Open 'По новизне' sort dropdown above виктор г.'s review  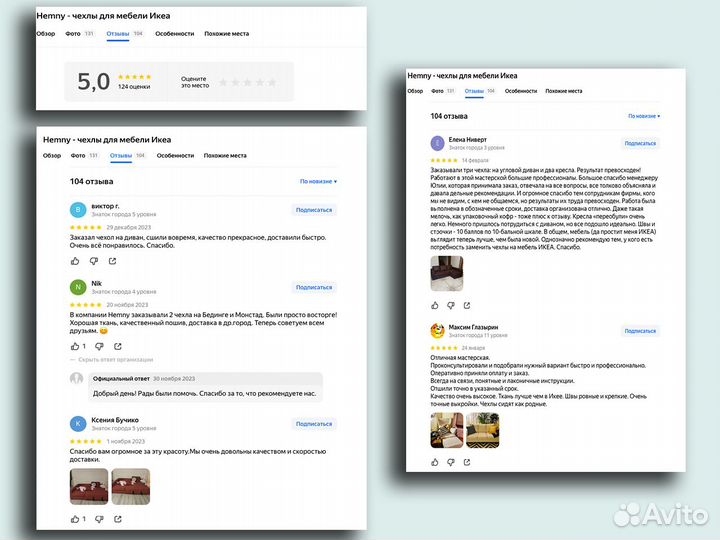click(x=318, y=181)
